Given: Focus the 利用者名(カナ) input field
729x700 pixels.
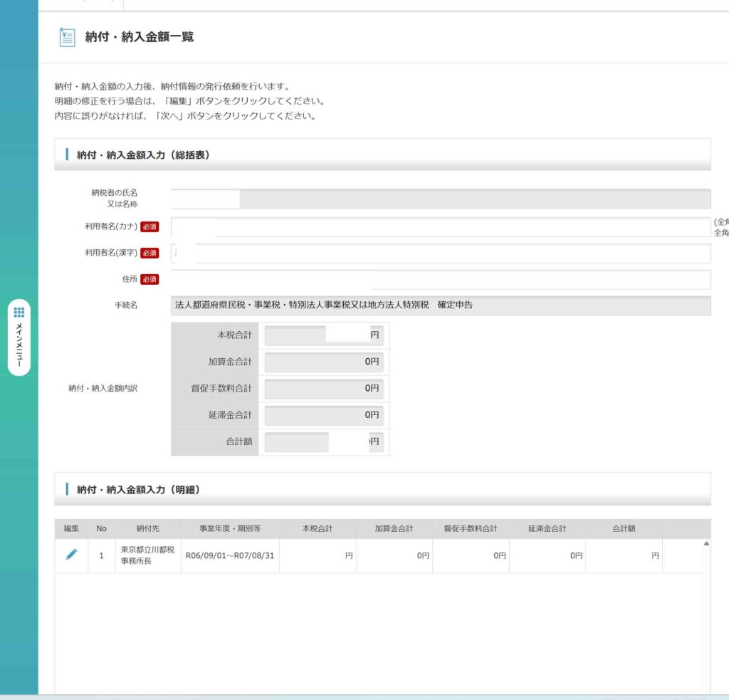Looking at the screenshot, I should click(440, 227).
